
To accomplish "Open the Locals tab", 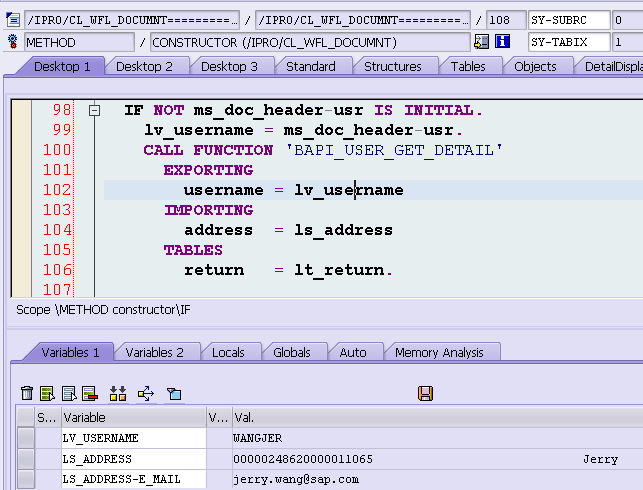I will (x=228, y=352).
